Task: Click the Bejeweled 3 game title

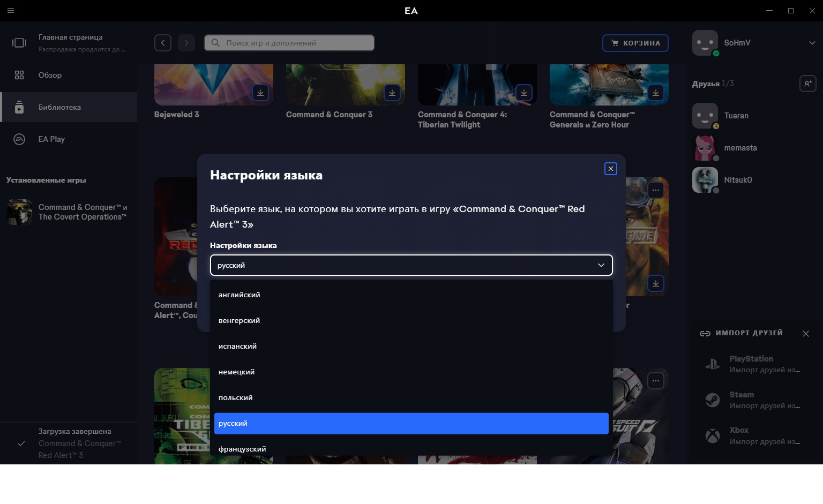Action: tap(176, 115)
